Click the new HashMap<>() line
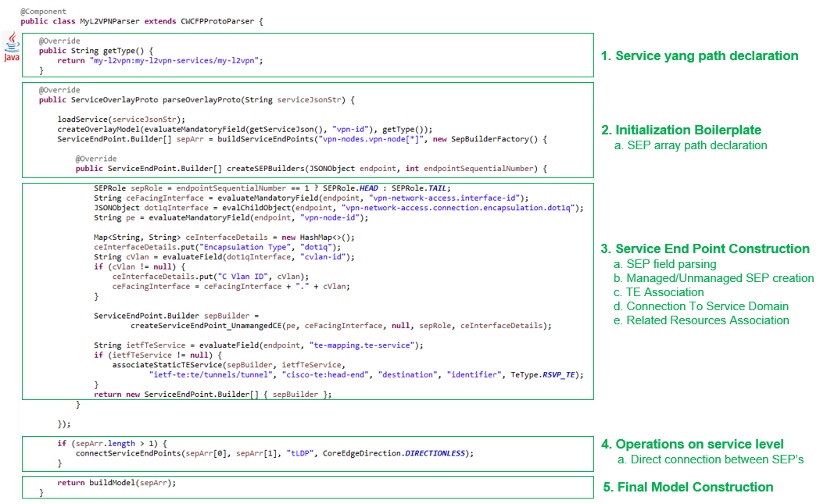This screenshot has height=504, width=820. point(224,238)
